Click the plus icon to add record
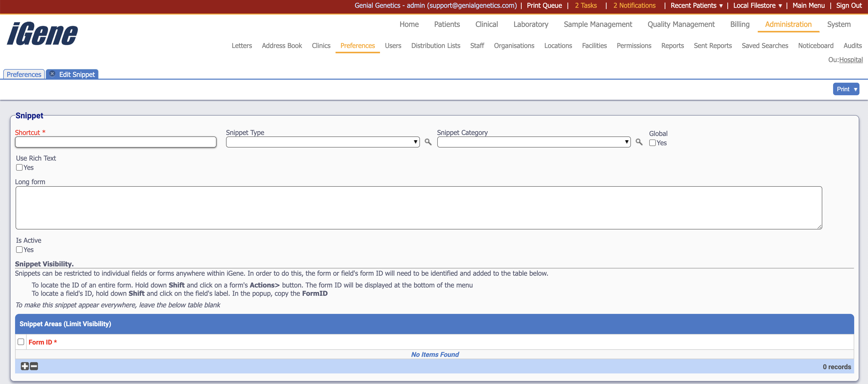Viewport: 868px width, 384px height. pos(25,366)
